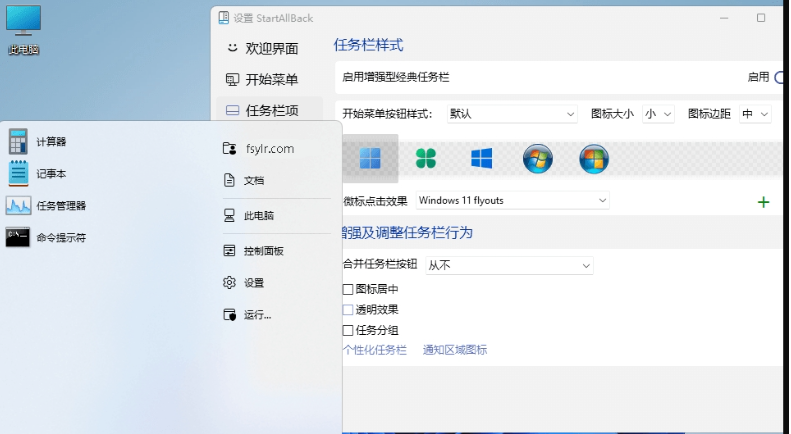Expand the Windows 11 flyouts dropdown
Viewport: 791px width, 434px height.
tap(513, 200)
